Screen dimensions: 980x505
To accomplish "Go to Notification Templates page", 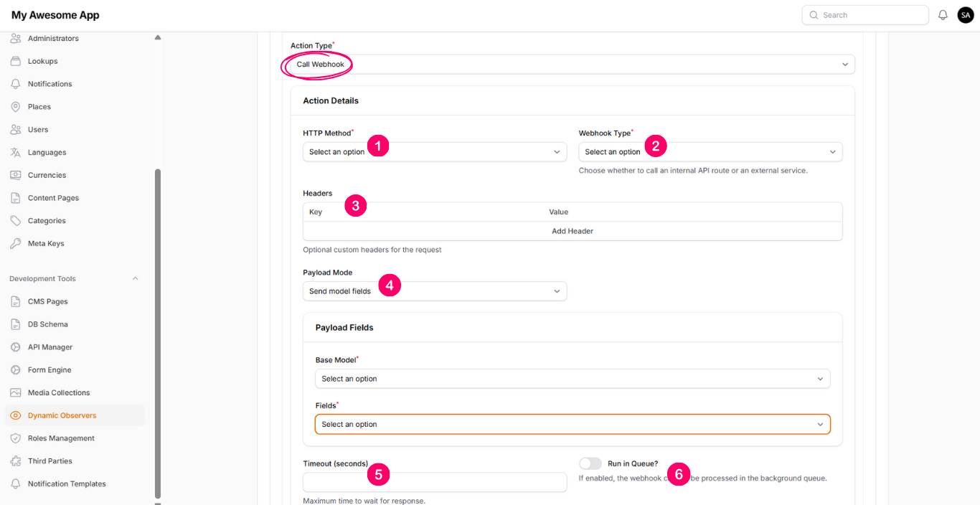I will (67, 484).
